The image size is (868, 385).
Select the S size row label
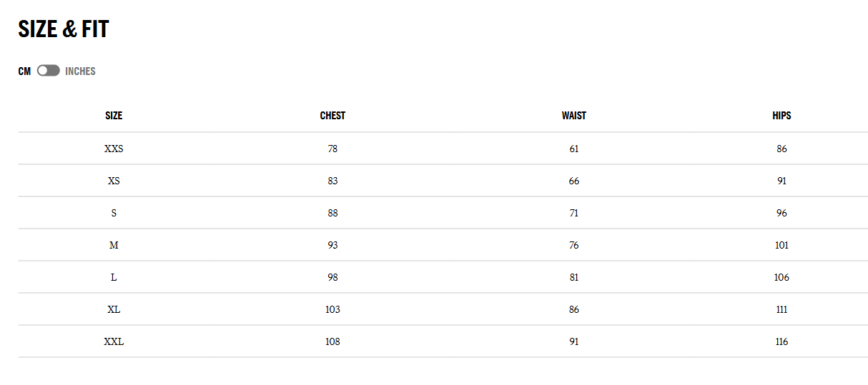pyautogui.click(x=114, y=213)
